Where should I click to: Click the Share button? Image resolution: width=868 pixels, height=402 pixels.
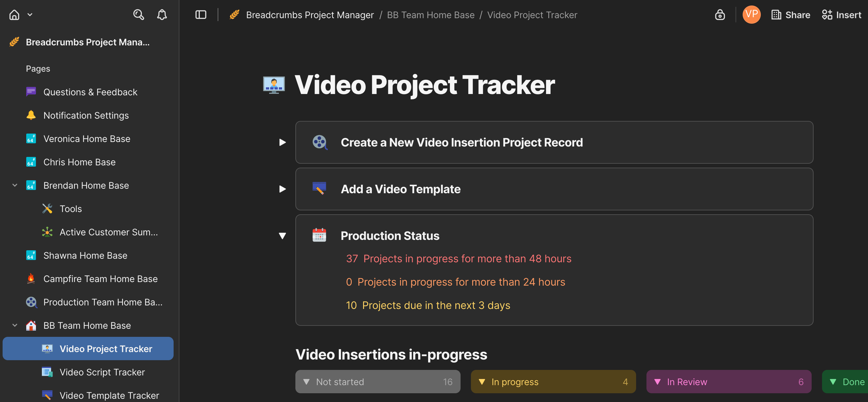[x=791, y=15]
